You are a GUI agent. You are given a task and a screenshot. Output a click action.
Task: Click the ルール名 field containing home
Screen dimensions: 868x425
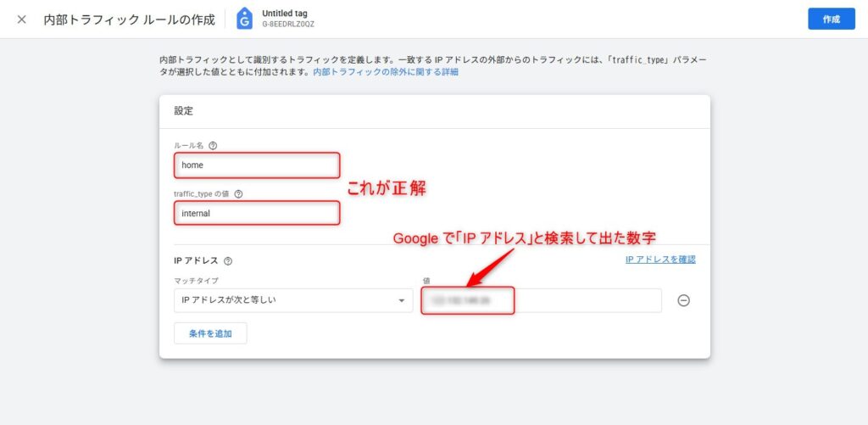point(257,165)
